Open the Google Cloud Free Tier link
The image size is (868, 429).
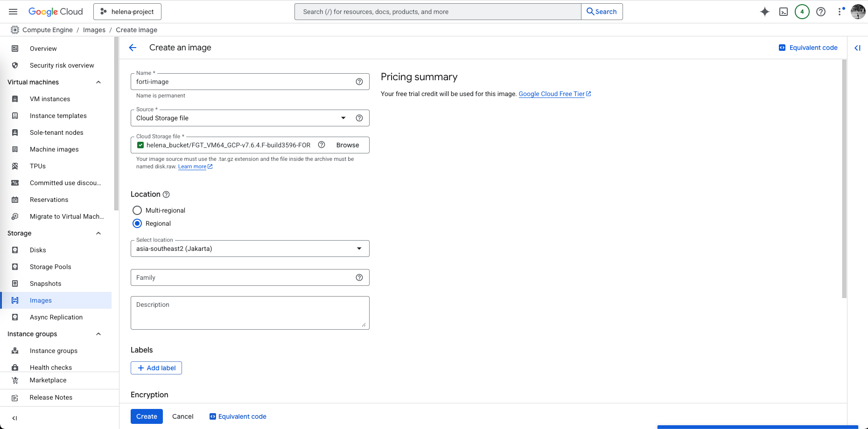[552, 94]
